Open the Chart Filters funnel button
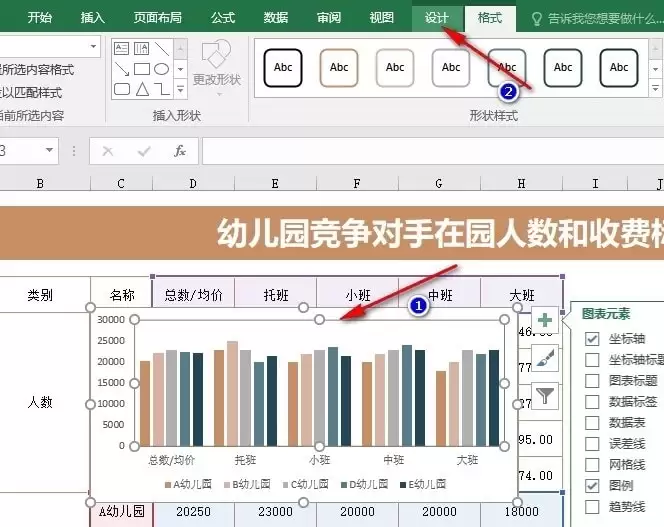 pyautogui.click(x=545, y=396)
